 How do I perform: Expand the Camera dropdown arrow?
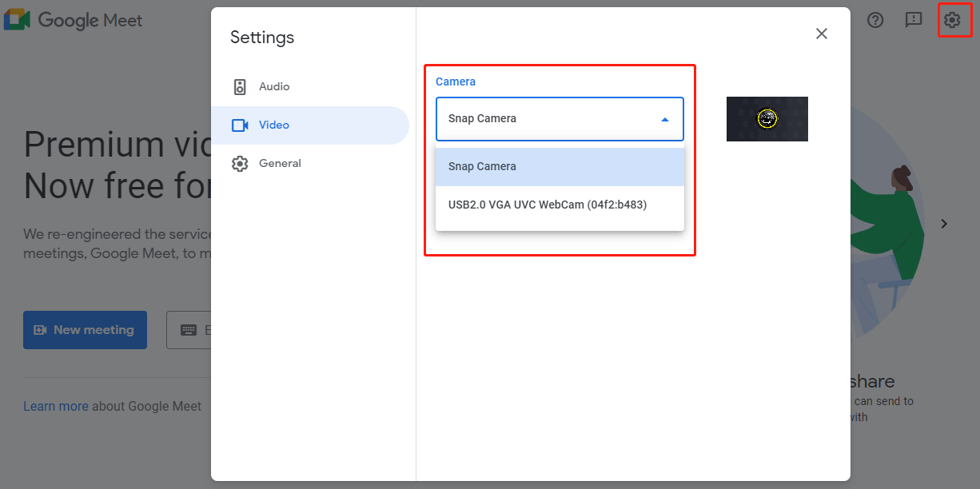click(x=665, y=120)
